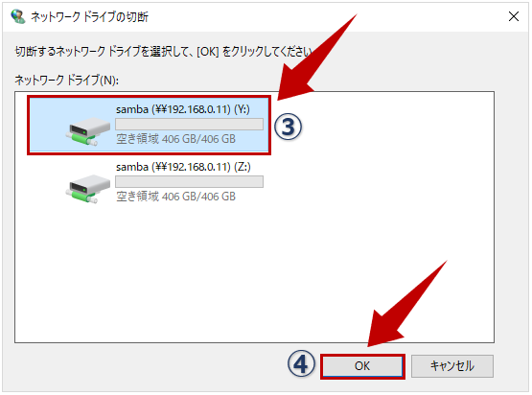Click the instruction text mentioning [OK]
The image size is (532, 395).
[163, 52]
